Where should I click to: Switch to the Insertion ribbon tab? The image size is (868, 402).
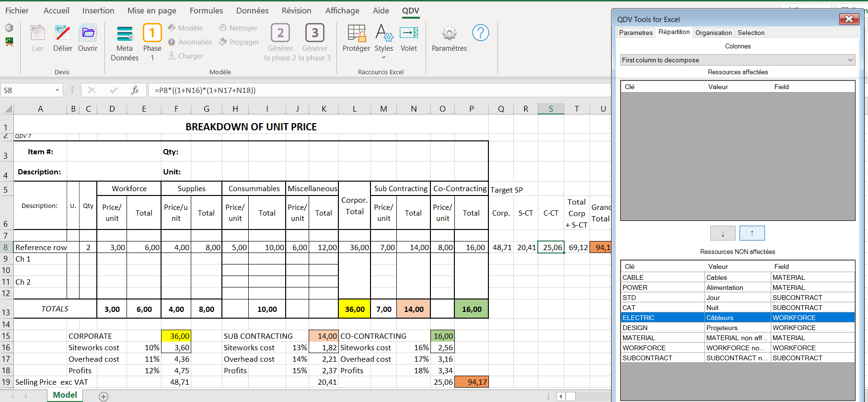98,11
